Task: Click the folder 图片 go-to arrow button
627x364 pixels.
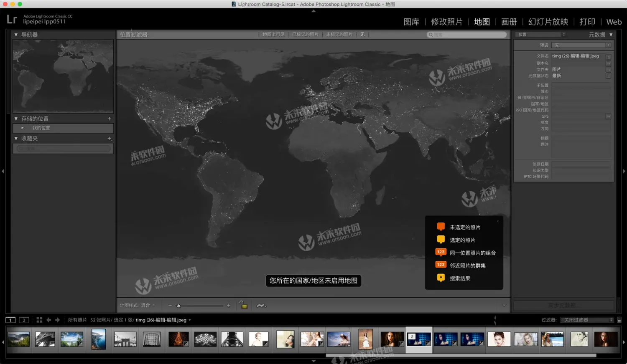Action: coord(609,70)
